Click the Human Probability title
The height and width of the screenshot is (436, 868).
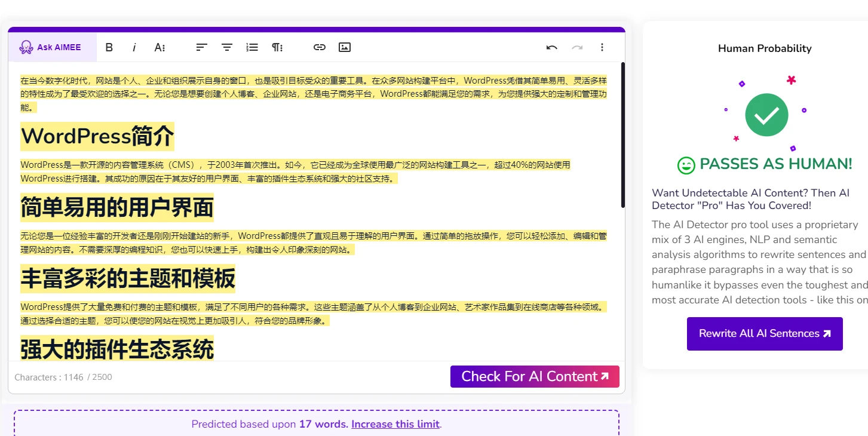point(765,48)
